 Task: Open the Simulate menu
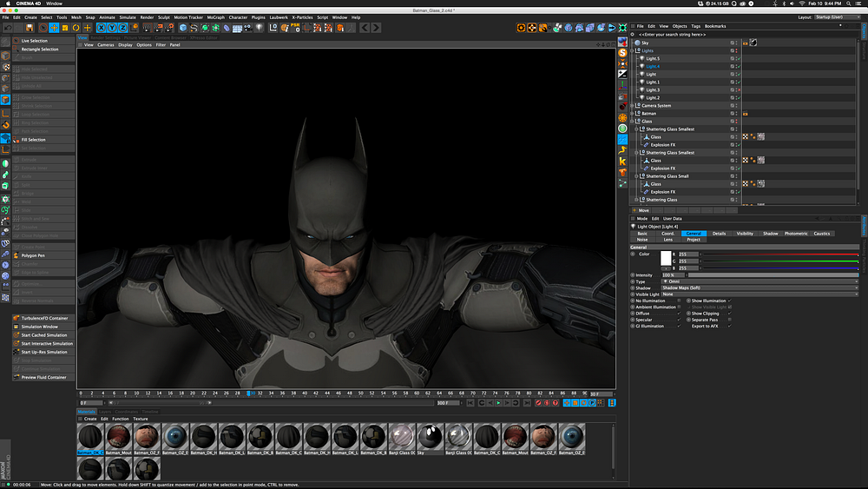pyautogui.click(x=128, y=17)
